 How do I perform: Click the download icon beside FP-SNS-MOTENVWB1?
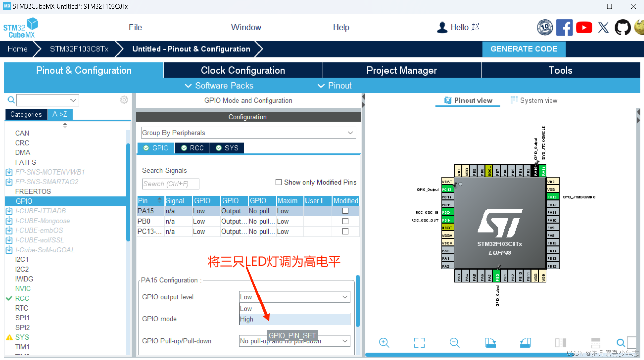(x=9, y=172)
